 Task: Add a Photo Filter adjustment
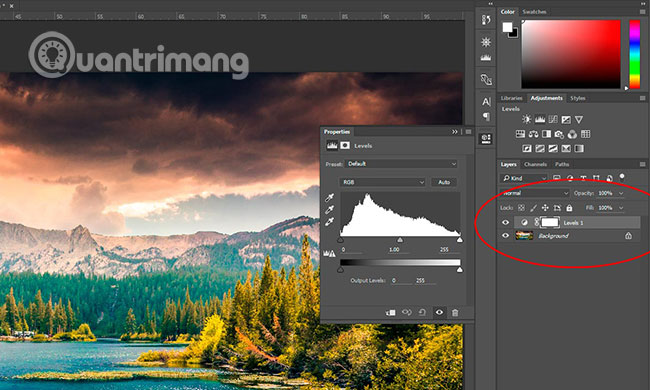[559, 134]
